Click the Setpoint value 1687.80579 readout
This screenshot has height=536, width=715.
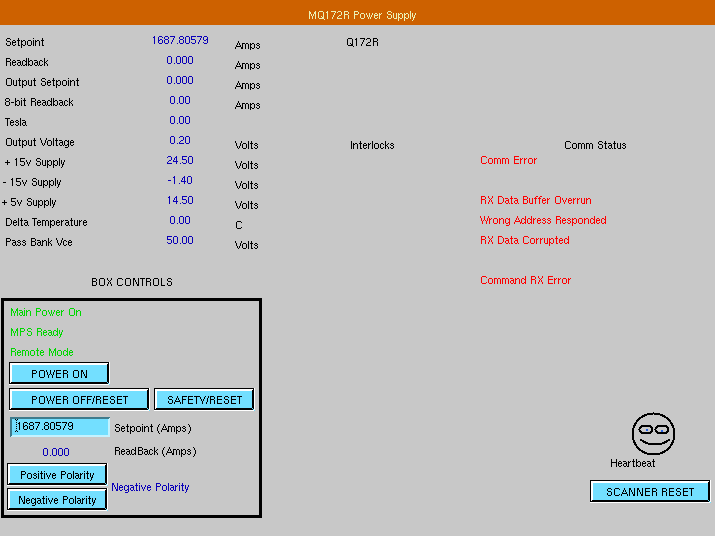[x=180, y=40]
